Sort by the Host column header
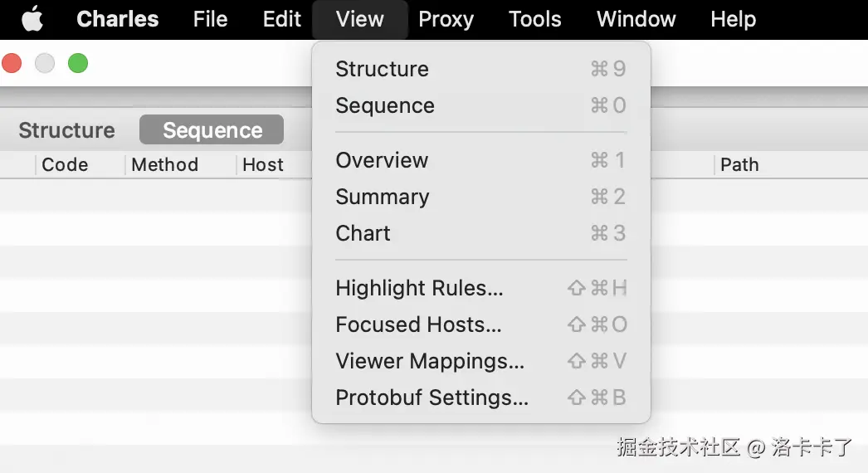 click(x=263, y=164)
